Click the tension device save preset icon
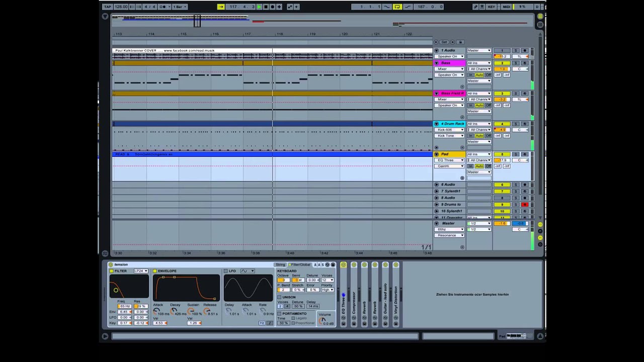The width and height of the screenshot is (644, 362). tap(333, 264)
